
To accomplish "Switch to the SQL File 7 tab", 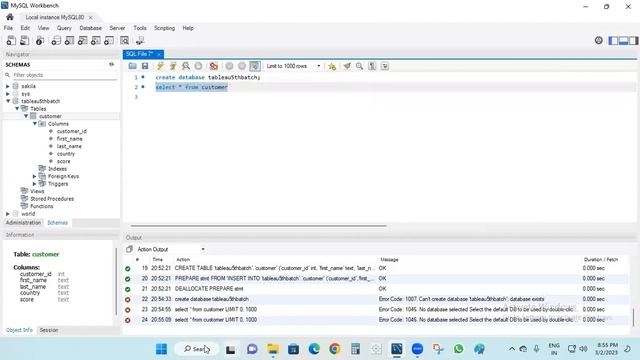I will tap(139, 54).
